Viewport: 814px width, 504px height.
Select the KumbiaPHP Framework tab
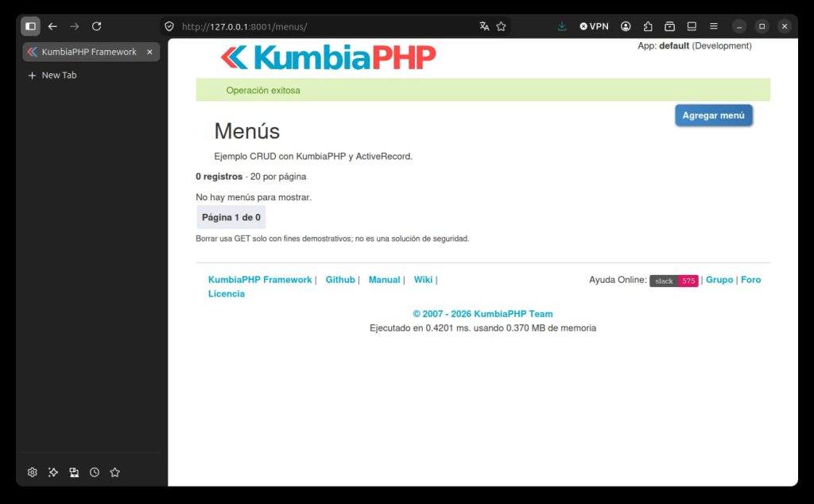point(91,52)
